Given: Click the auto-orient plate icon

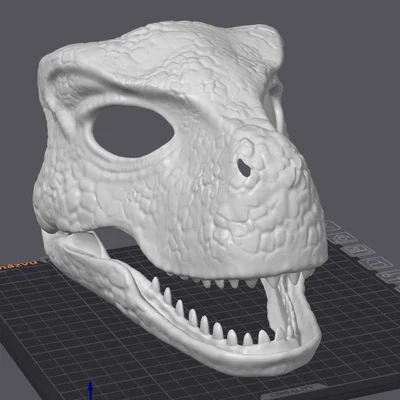Looking at the screenshot, I should pyautogui.click(x=342, y=238).
